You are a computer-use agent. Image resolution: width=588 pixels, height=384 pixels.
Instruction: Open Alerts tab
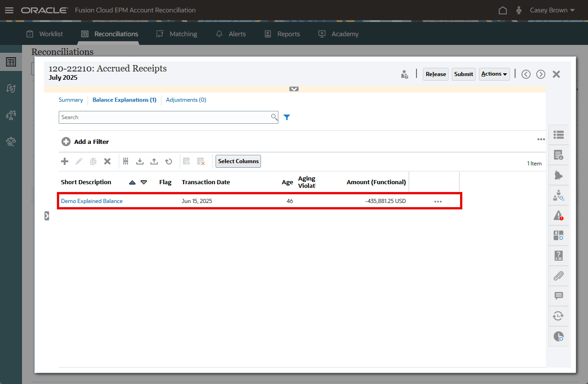click(x=231, y=34)
